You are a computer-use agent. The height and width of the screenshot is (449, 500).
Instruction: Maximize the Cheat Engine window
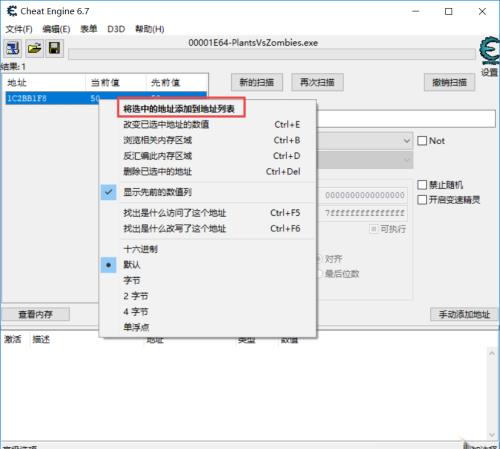449,11
